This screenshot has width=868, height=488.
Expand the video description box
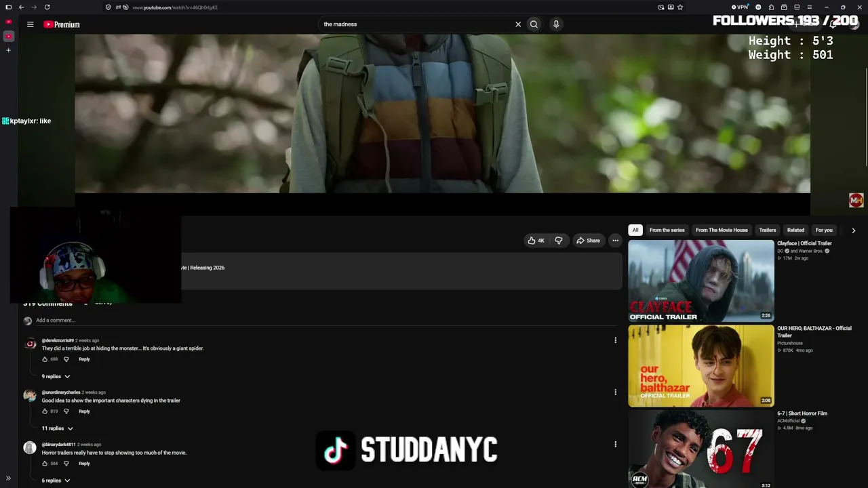[401, 271]
